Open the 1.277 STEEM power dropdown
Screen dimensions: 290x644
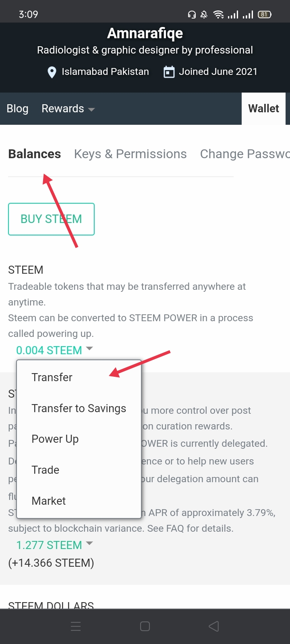tap(54, 545)
